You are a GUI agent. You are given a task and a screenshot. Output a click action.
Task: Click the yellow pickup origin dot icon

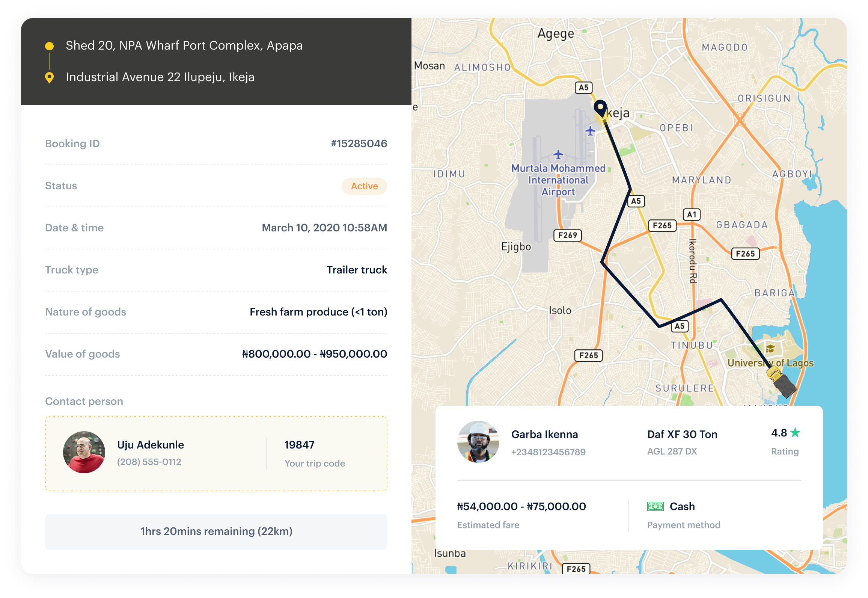click(x=49, y=46)
